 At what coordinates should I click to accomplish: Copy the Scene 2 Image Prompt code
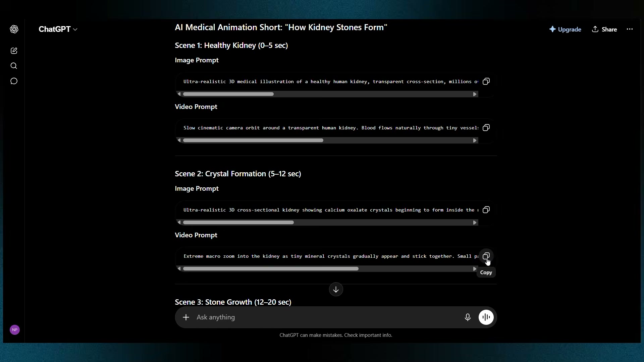(x=486, y=210)
